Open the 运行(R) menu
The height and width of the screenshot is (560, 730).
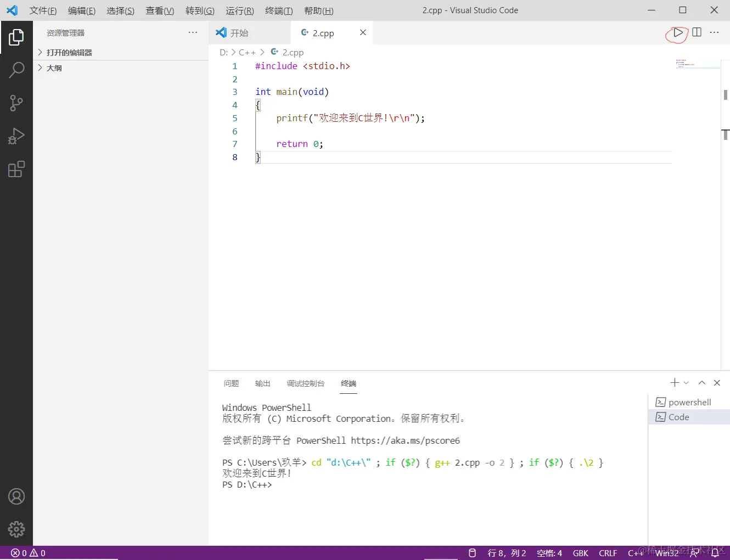(x=240, y=10)
